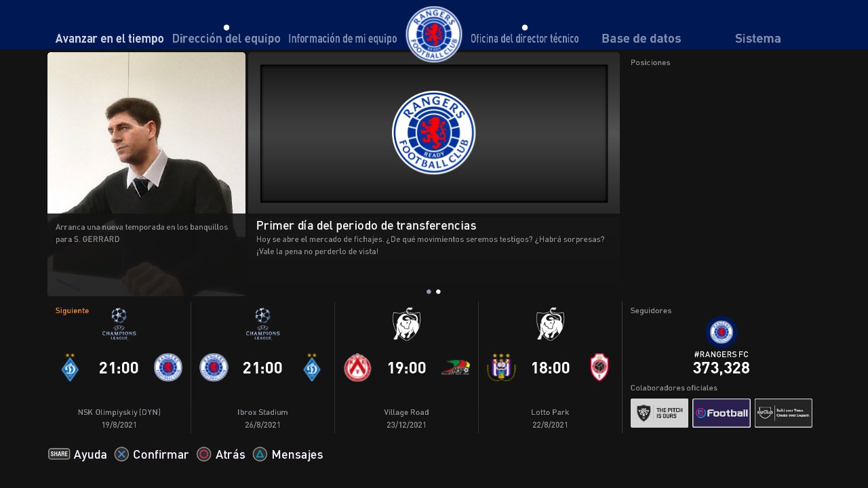Click Rangers crest in top menu bar
The width and height of the screenshot is (868, 488).
(434, 35)
